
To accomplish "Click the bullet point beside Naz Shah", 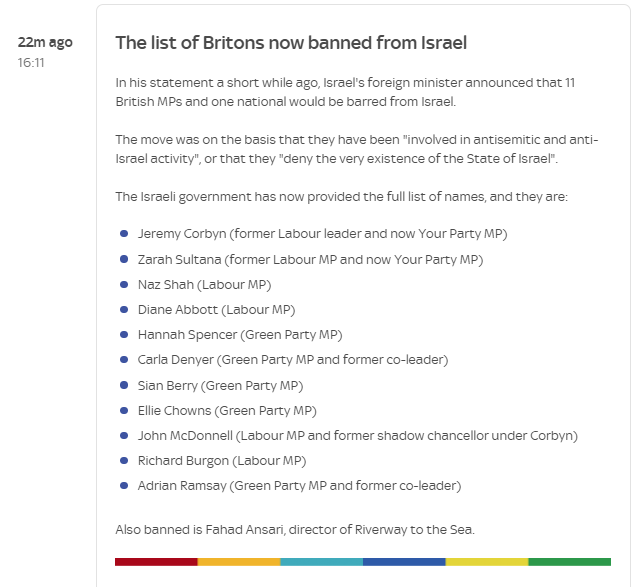I will click(x=124, y=284).
